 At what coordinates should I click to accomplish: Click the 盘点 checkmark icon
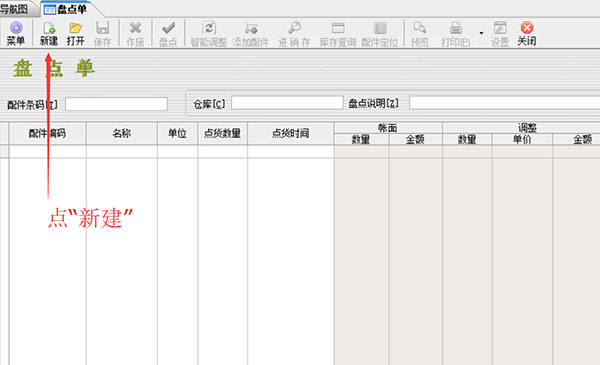pos(168,28)
